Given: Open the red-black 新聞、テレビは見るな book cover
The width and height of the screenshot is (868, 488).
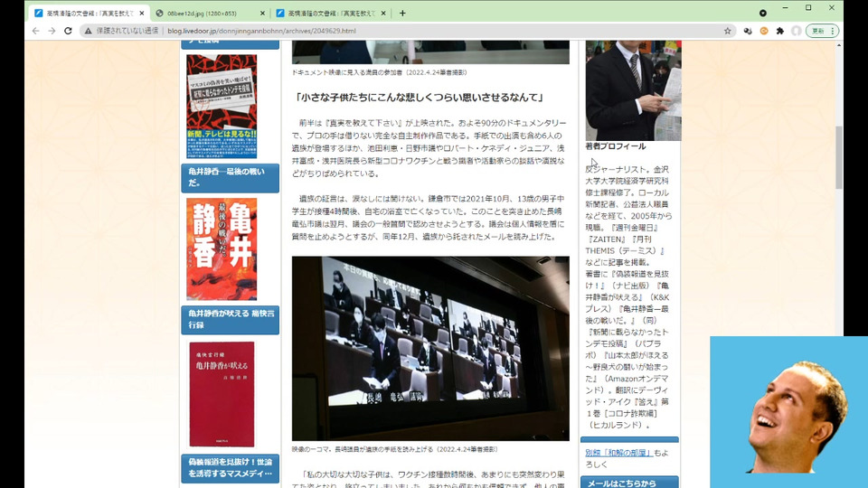Looking at the screenshot, I should click(222, 106).
